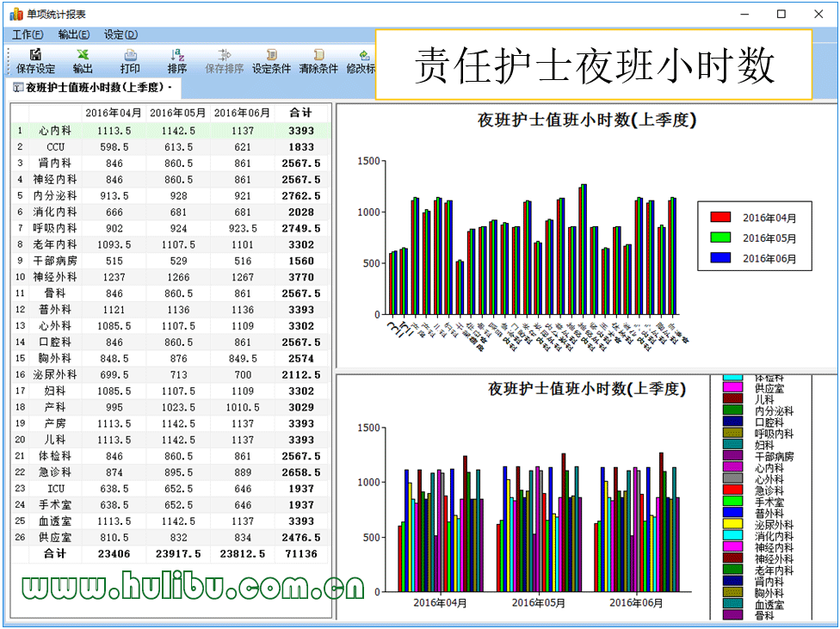Print the report with the 打印 icon
Viewport: 840px width, 629px height.
pos(130,55)
